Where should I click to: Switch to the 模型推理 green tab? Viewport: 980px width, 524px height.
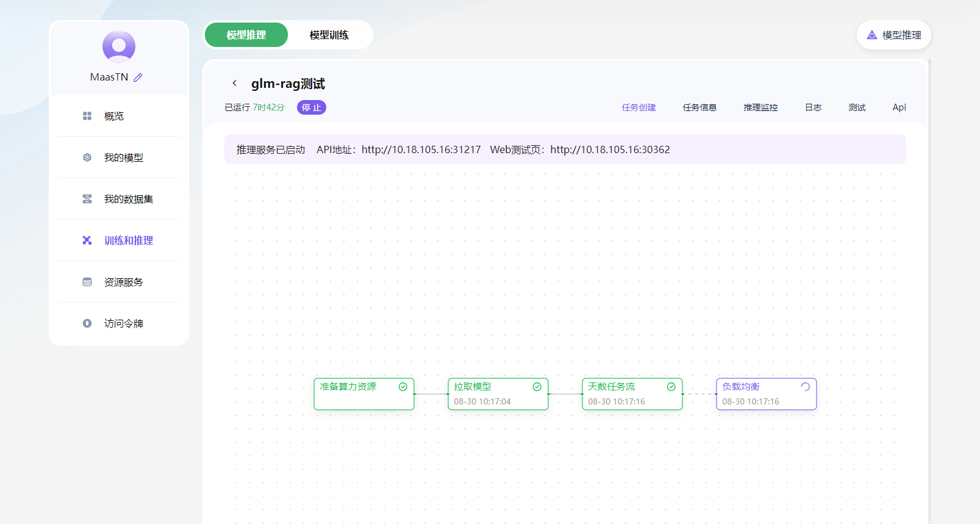point(246,35)
